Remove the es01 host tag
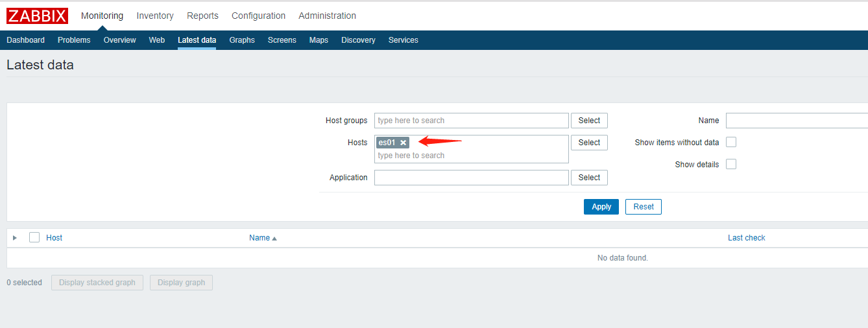This screenshot has width=868, height=328. coord(403,143)
